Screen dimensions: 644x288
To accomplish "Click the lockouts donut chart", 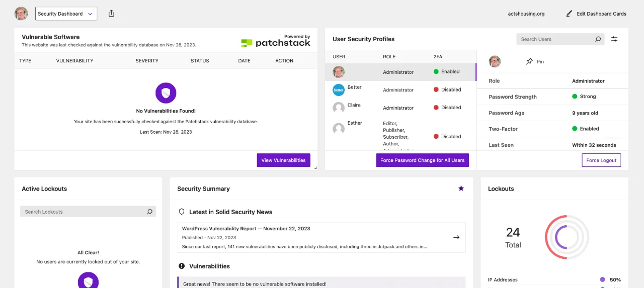I will pyautogui.click(x=568, y=237).
